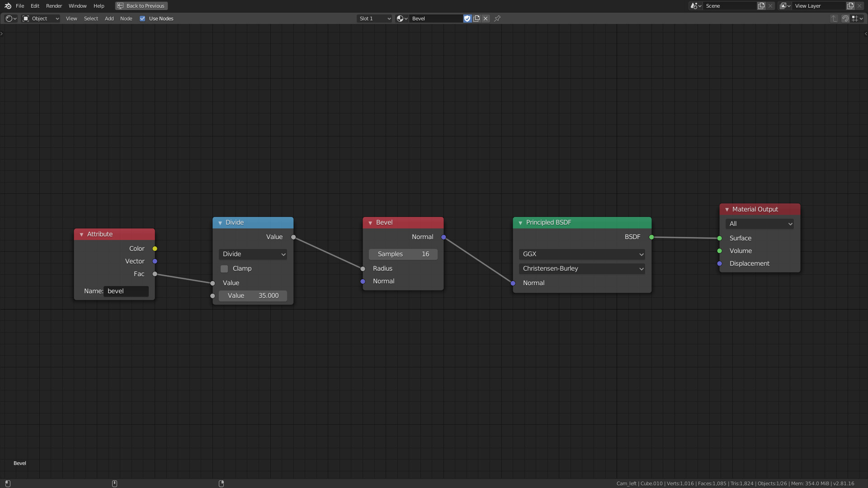The image size is (868, 488).
Task: Open the Node menu
Action: click(126, 19)
